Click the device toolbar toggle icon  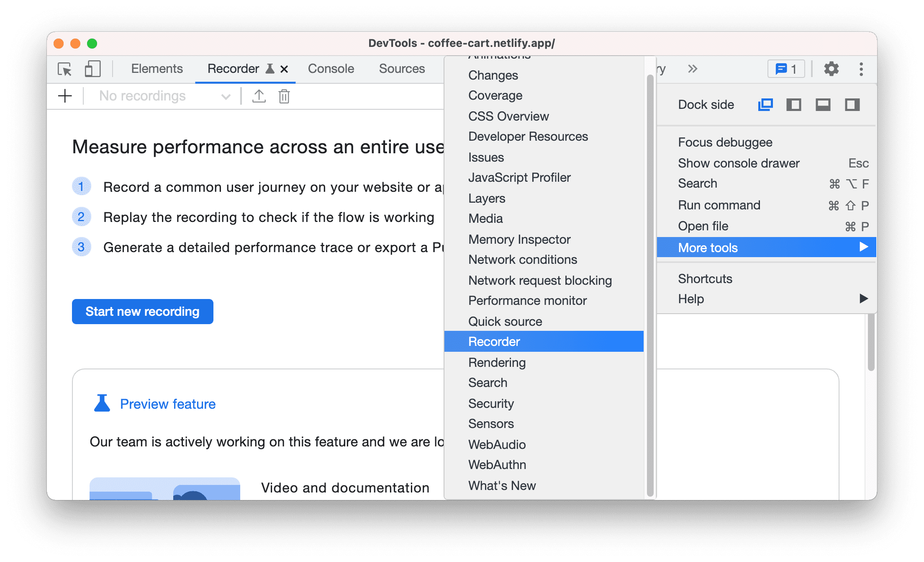(x=92, y=70)
